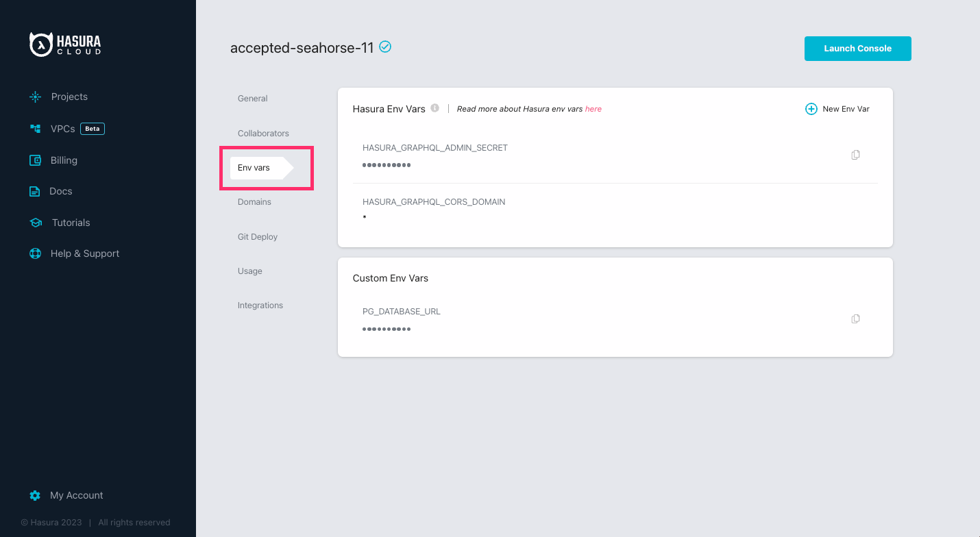Viewport: 980px width, 537px height.
Task: Select the Tutorials graduation cap icon
Action: 35,222
